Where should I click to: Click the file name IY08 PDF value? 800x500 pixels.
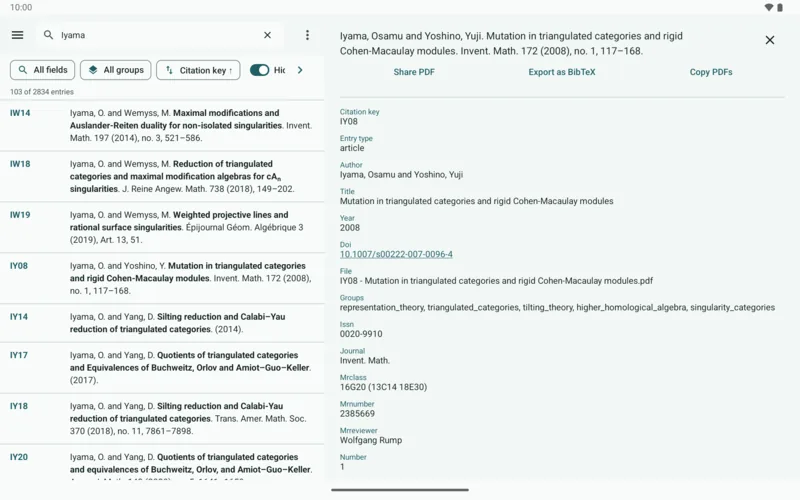[x=496, y=281]
